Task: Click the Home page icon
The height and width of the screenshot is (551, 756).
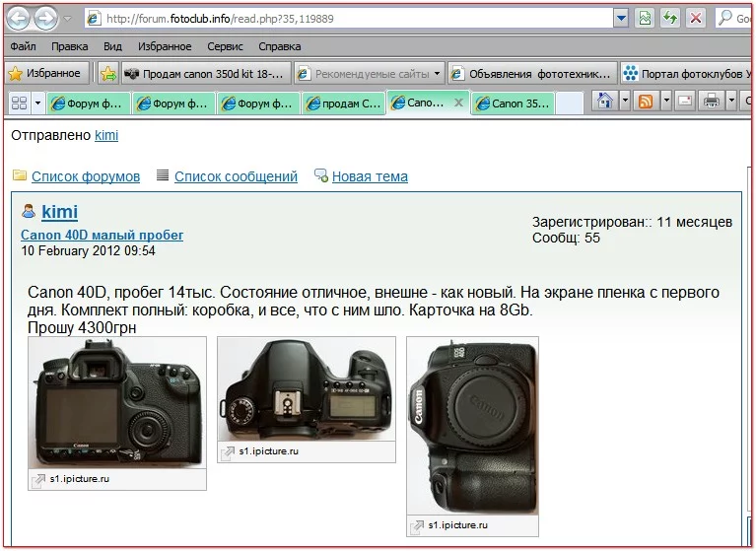Action: (604, 101)
